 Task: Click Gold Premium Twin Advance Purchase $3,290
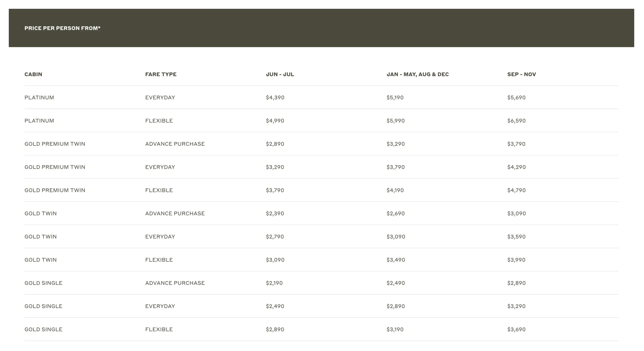coord(395,144)
